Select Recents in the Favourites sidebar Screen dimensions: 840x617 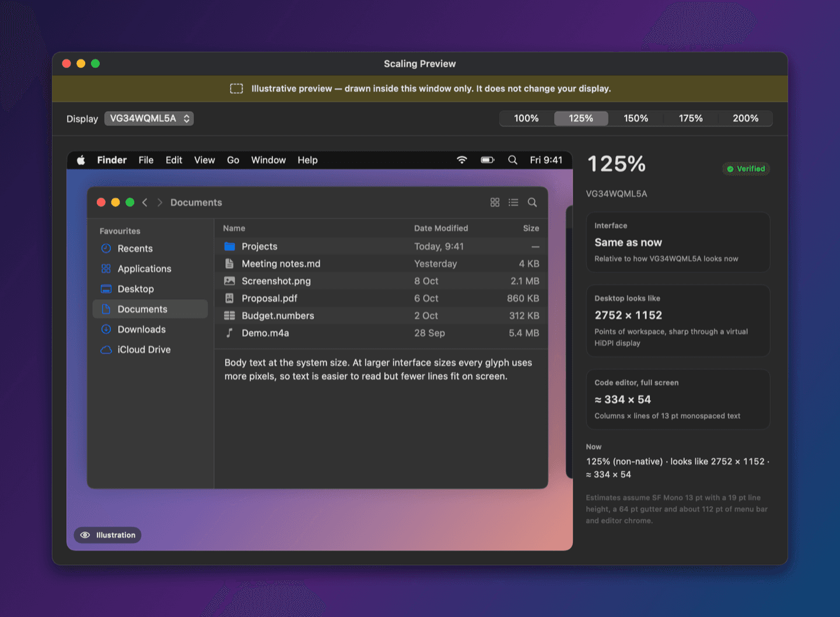(150, 248)
